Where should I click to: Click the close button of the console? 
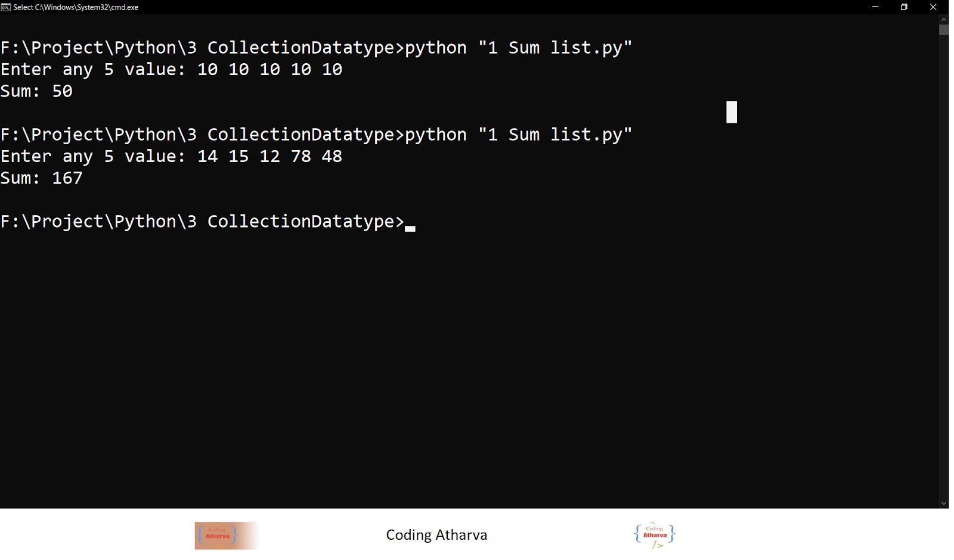coord(933,7)
